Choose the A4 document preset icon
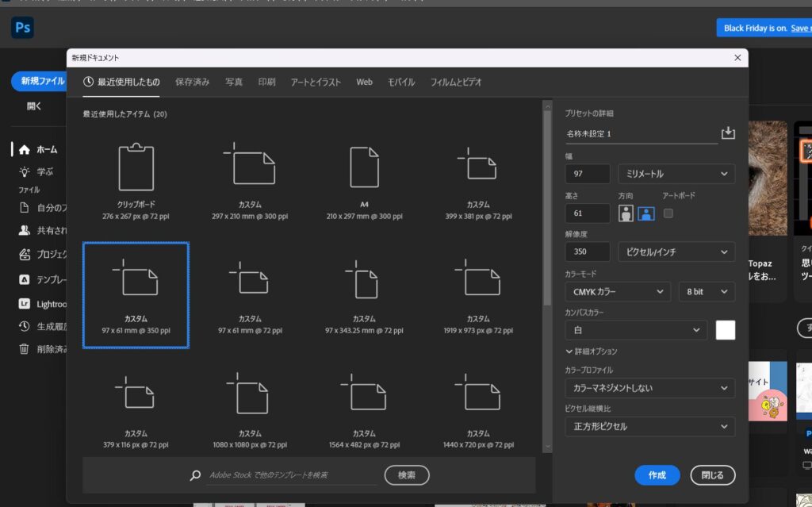The width and height of the screenshot is (812, 507). click(x=364, y=167)
